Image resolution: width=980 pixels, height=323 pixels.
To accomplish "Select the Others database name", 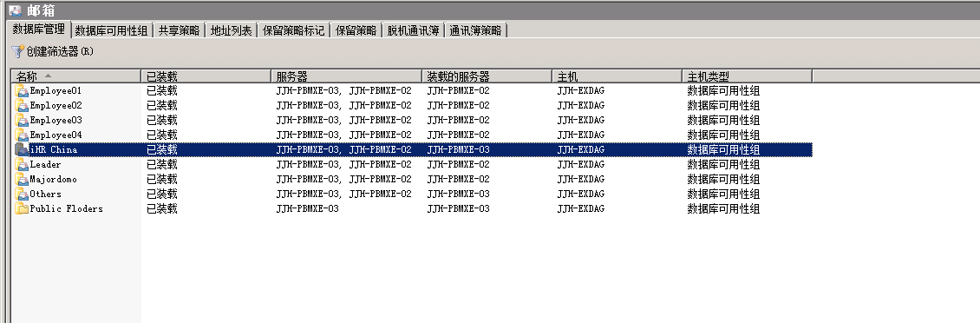I will (x=46, y=194).
